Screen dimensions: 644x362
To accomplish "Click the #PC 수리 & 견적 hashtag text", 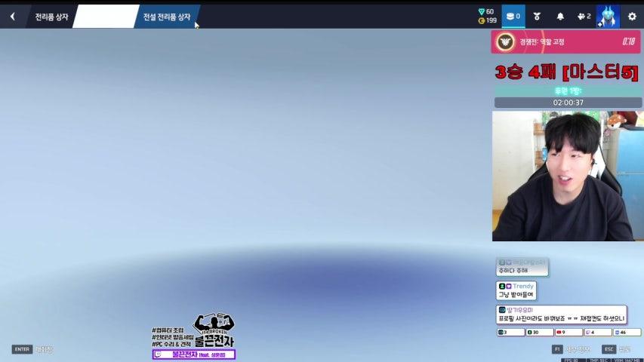I will [x=171, y=344].
